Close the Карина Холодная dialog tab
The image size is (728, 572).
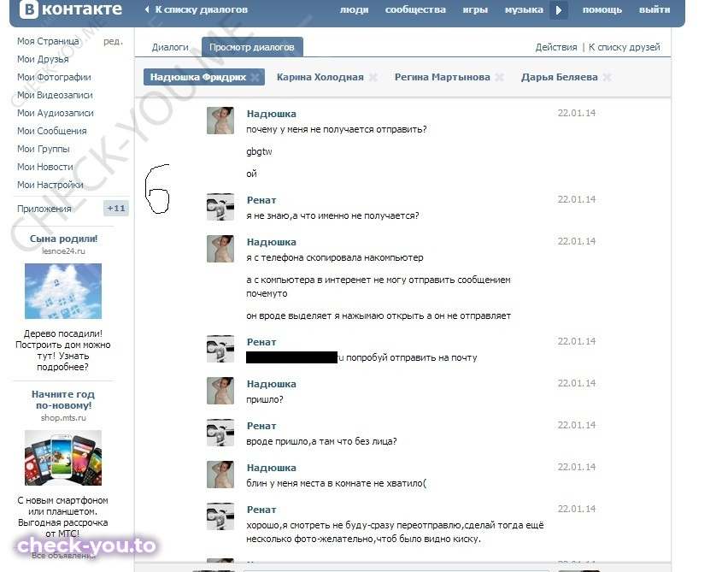(373, 78)
